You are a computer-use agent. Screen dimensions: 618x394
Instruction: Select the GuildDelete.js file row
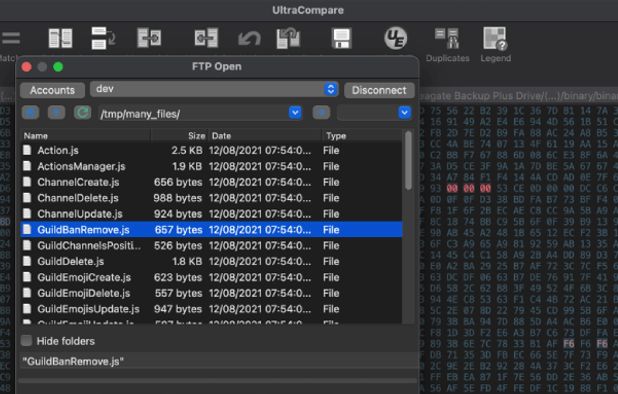point(211,261)
